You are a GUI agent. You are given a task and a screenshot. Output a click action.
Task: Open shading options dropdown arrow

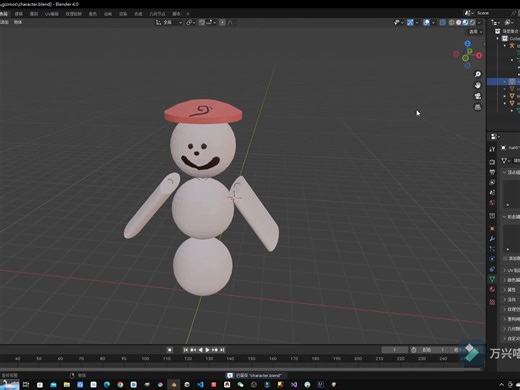(x=479, y=22)
